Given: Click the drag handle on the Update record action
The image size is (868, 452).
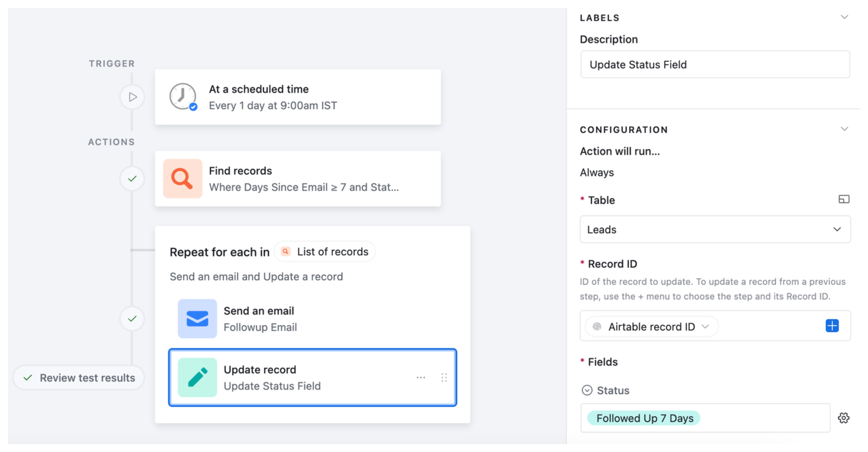Looking at the screenshot, I should pos(444,378).
